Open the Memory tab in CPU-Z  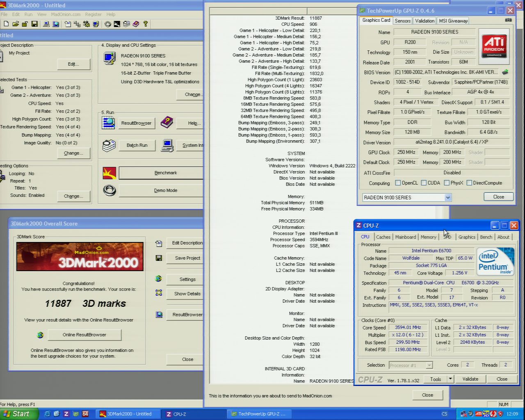(428, 237)
